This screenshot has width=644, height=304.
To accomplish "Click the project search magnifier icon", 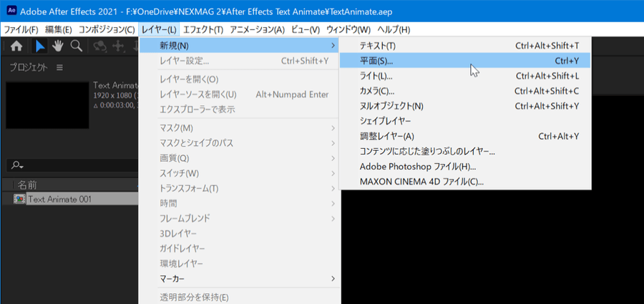I will click(17, 165).
